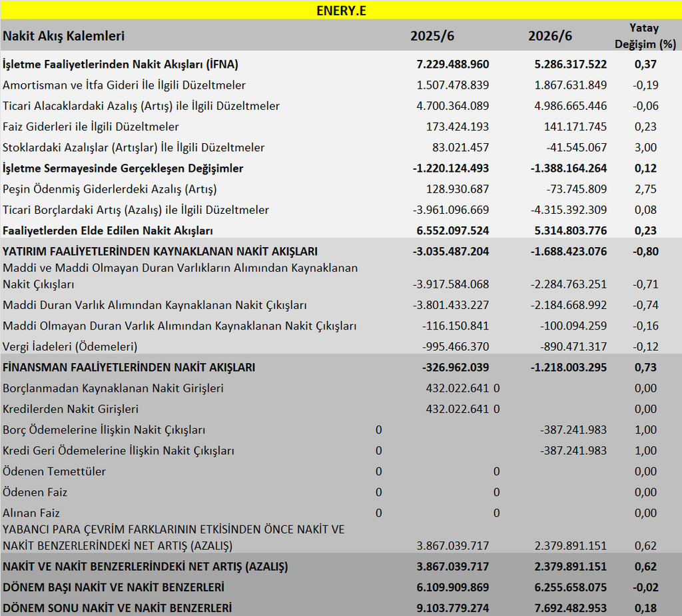Select bold 3.867.039.717 in NET ARTIŞ row

coord(452,567)
